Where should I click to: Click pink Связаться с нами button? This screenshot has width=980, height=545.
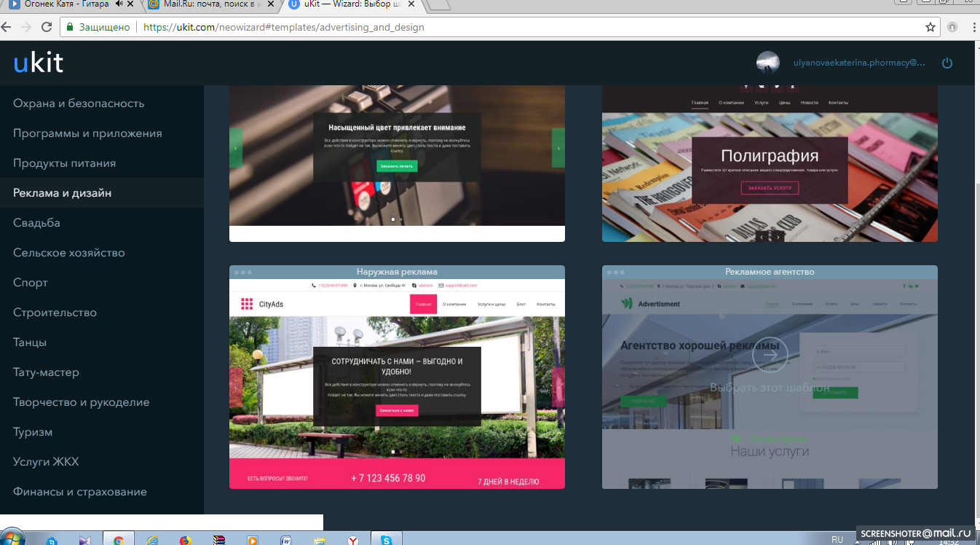click(x=397, y=410)
